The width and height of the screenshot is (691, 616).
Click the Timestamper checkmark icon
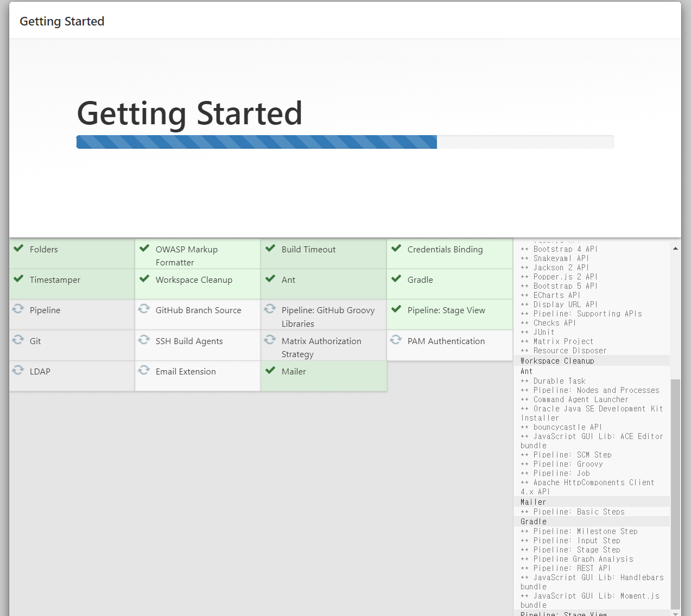(18, 278)
